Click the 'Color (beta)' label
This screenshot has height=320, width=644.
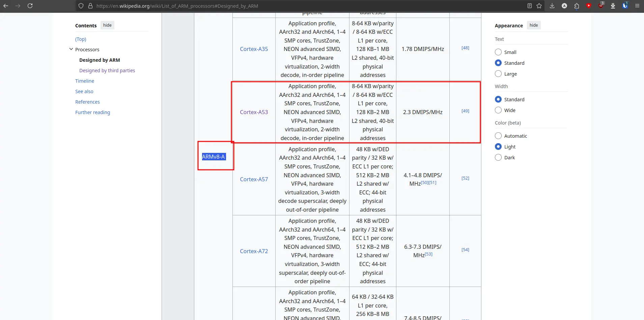tap(508, 123)
